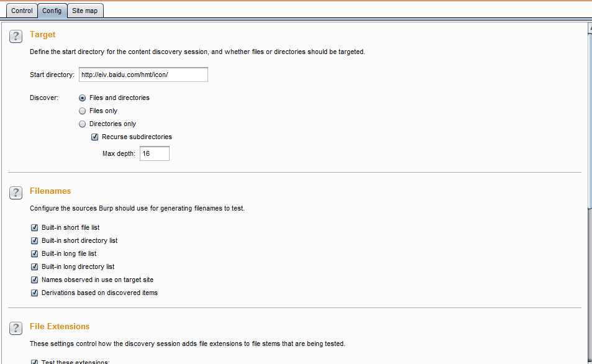592x364 pixels.
Task: Switch to the Site map tab
Action: tap(85, 11)
